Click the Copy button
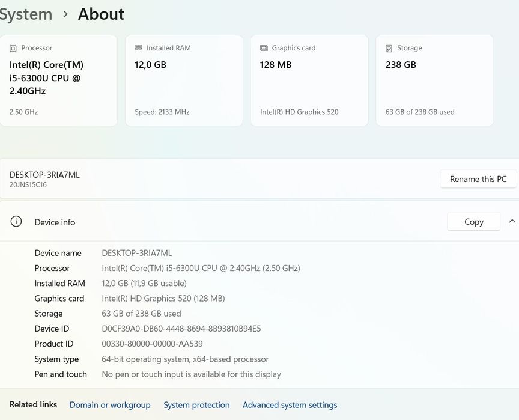The width and height of the screenshot is (519, 420). pos(473,222)
